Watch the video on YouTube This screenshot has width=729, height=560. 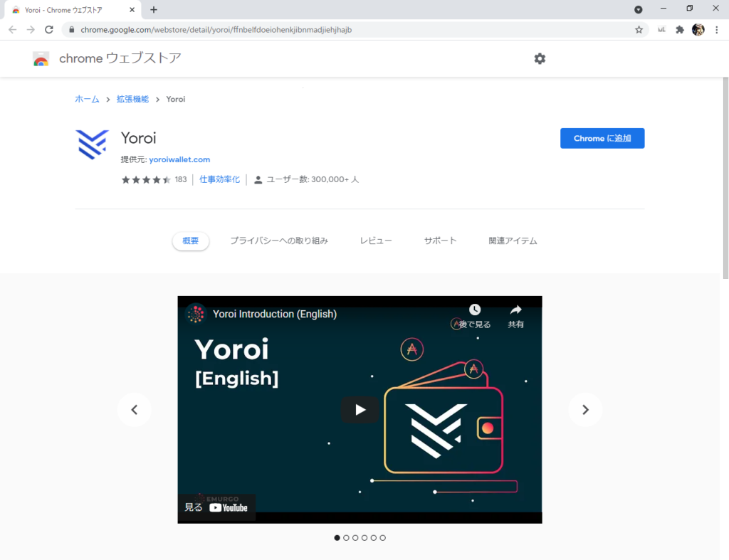(216, 507)
